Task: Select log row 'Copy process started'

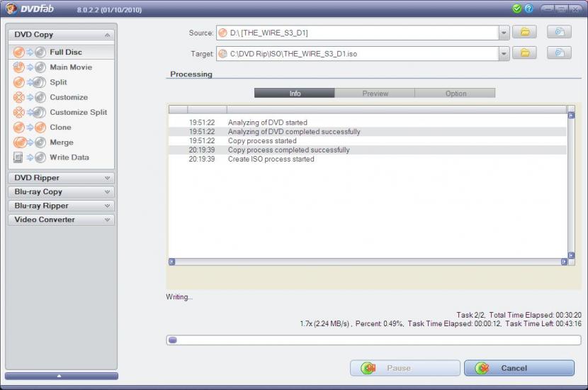Action: (x=368, y=140)
